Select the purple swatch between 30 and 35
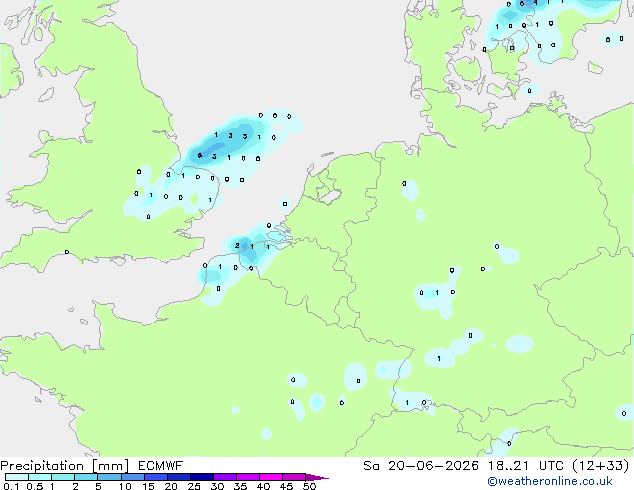Viewport: 634px width, 490px height. [225, 477]
